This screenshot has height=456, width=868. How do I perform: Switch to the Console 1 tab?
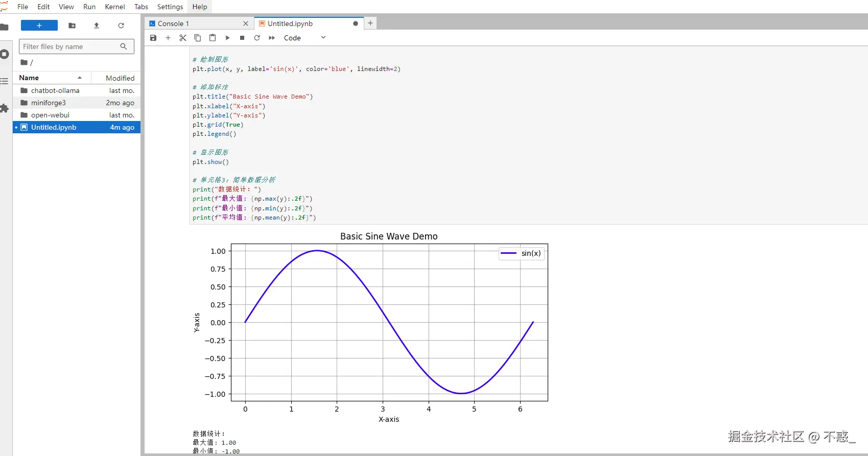(x=173, y=23)
